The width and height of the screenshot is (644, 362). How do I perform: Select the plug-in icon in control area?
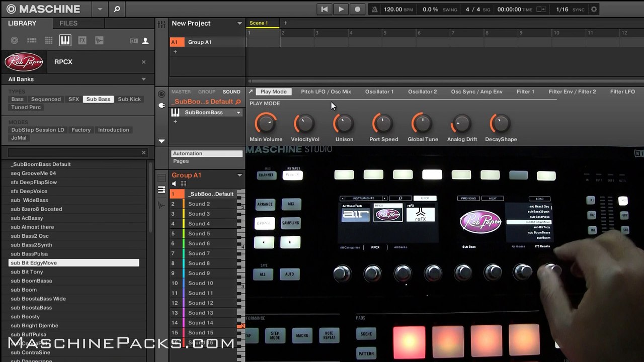pyautogui.click(x=162, y=105)
